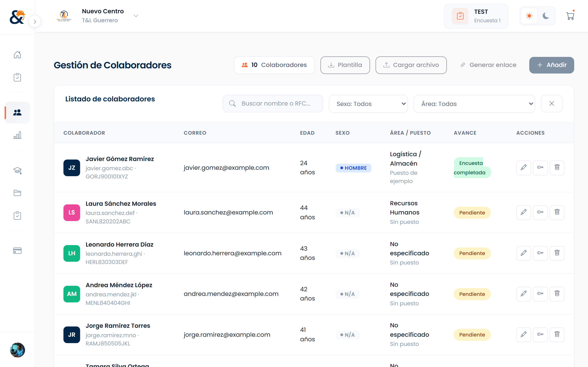This screenshot has width=588, height=367.
Task: Open the folder icon in sidebar
Action: pos(17,193)
